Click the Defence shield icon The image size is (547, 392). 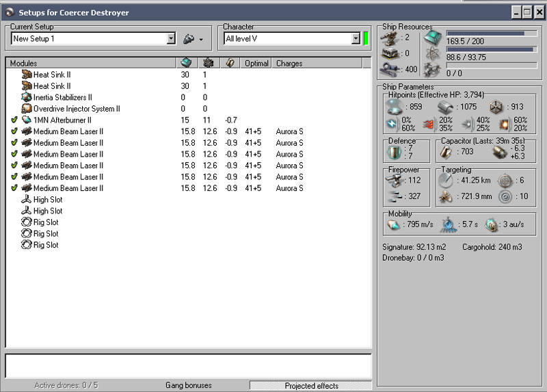click(395, 152)
